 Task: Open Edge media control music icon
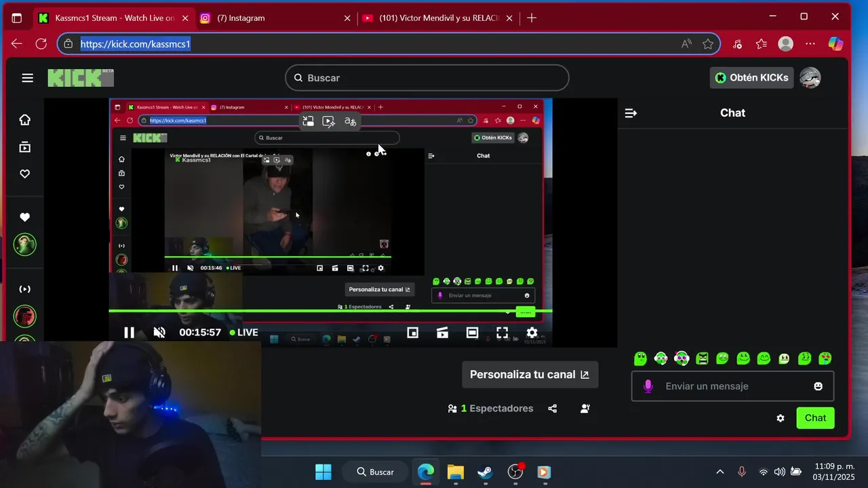point(738,44)
